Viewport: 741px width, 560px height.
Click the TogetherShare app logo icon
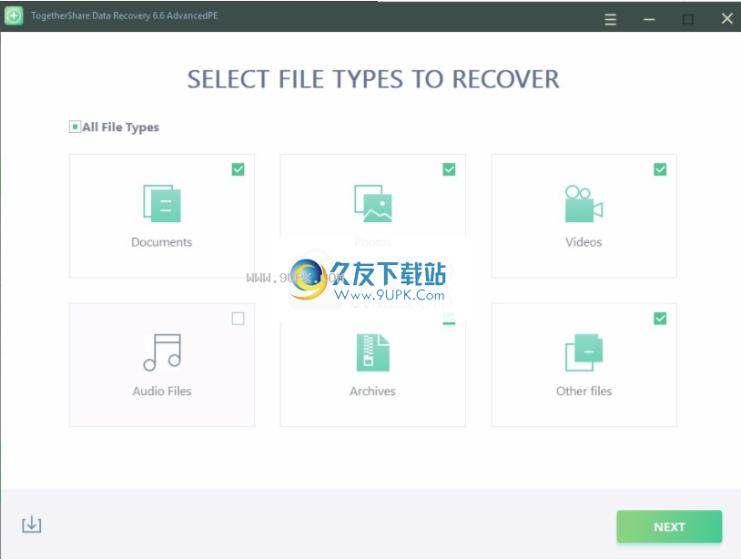15,15
